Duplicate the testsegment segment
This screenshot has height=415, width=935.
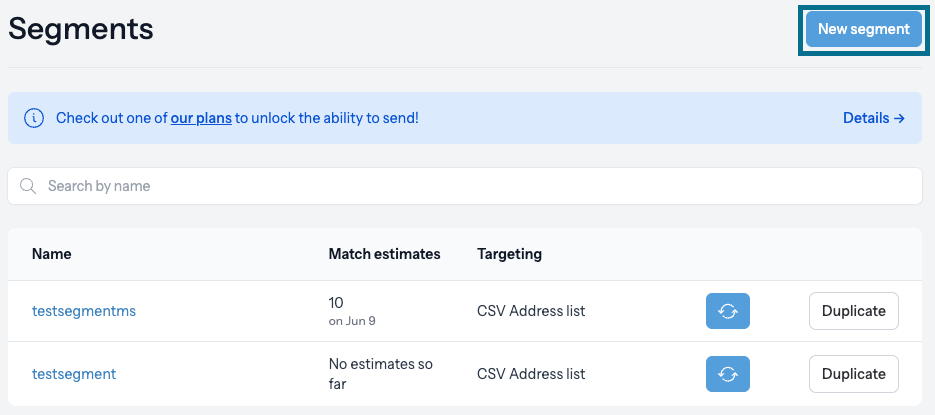(x=853, y=374)
